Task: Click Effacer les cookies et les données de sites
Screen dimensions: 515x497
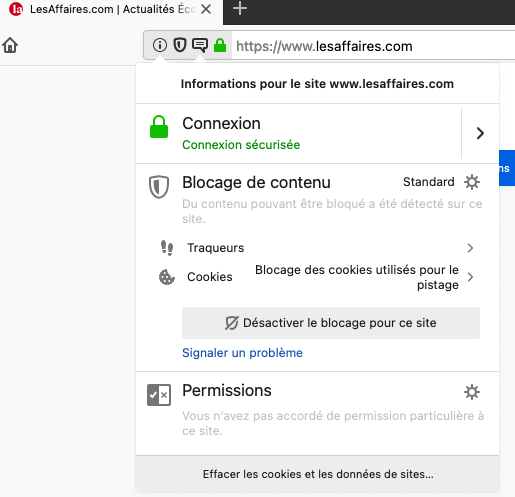Action: (x=318, y=474)
